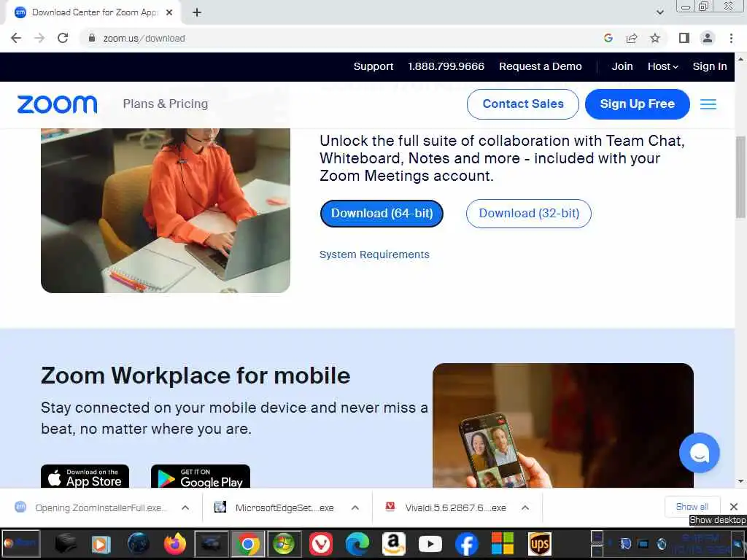
Task: Open the Microsoft Store taskbar icon
Action: 503,544
